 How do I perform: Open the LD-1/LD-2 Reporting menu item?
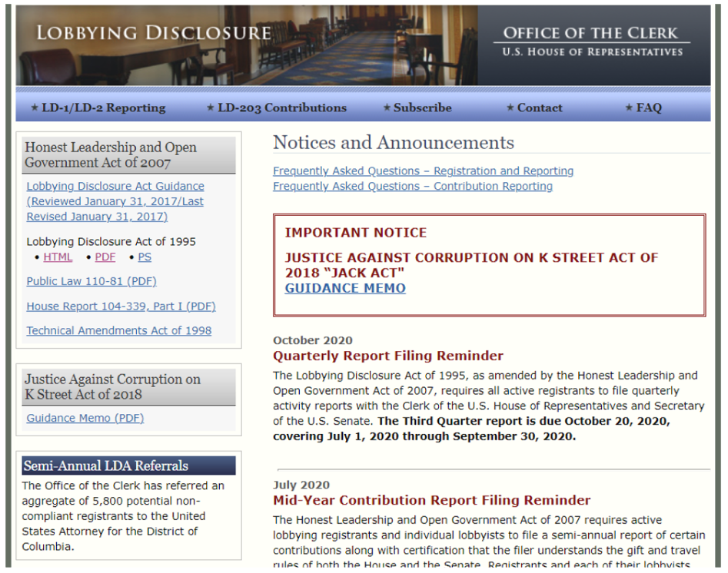pyautogui.click(x=98, y=108)
